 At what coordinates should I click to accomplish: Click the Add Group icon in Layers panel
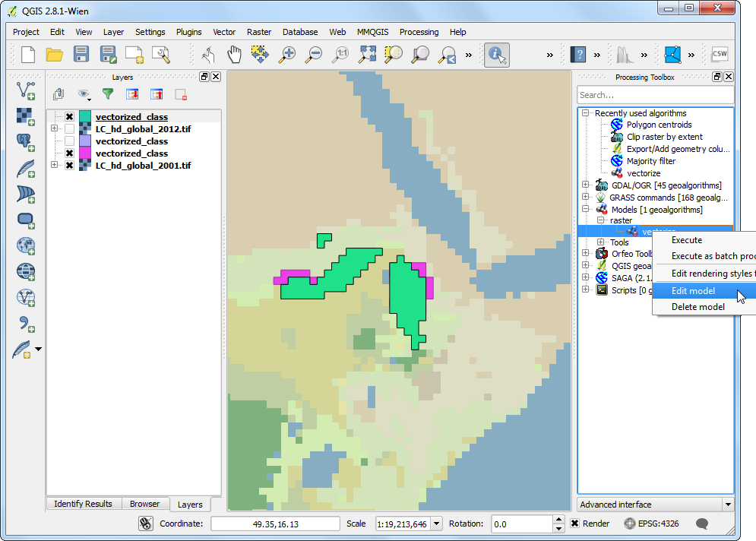59,94
